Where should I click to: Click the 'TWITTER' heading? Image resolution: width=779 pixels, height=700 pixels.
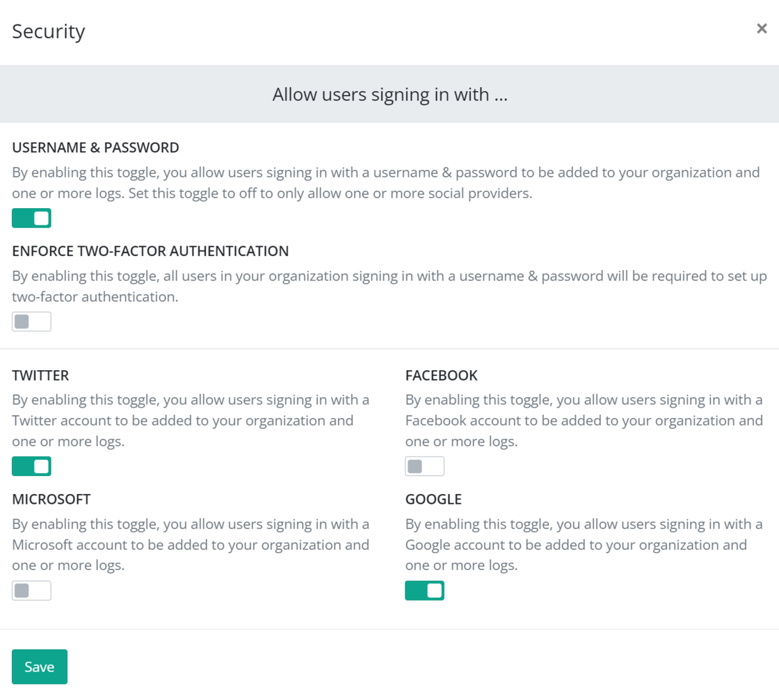click(40, 375)
